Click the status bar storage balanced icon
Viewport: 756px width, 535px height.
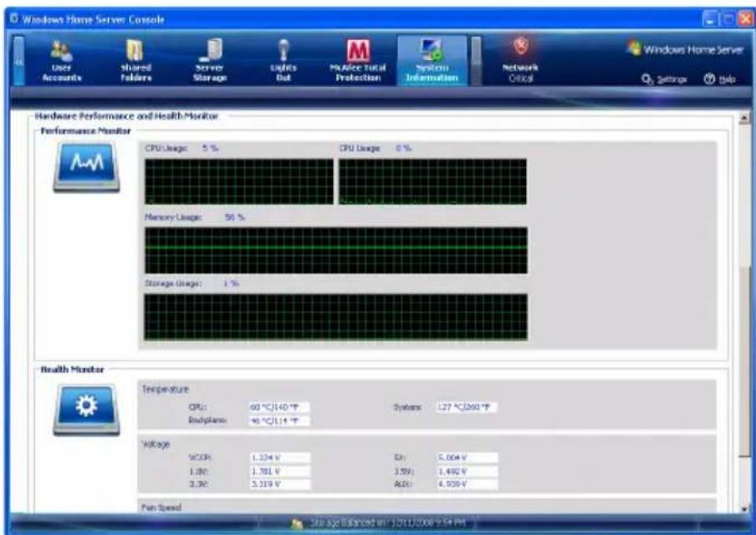coord(298,523)
